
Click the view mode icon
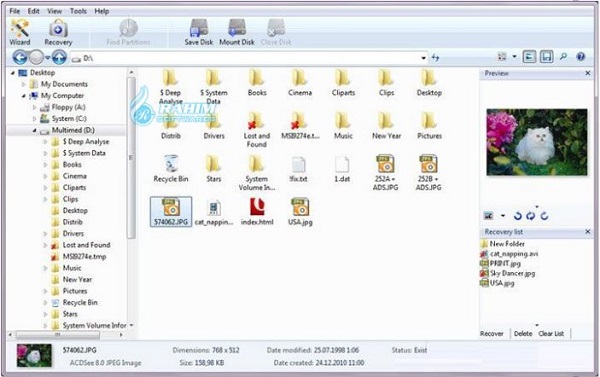[x=502, y=57]
